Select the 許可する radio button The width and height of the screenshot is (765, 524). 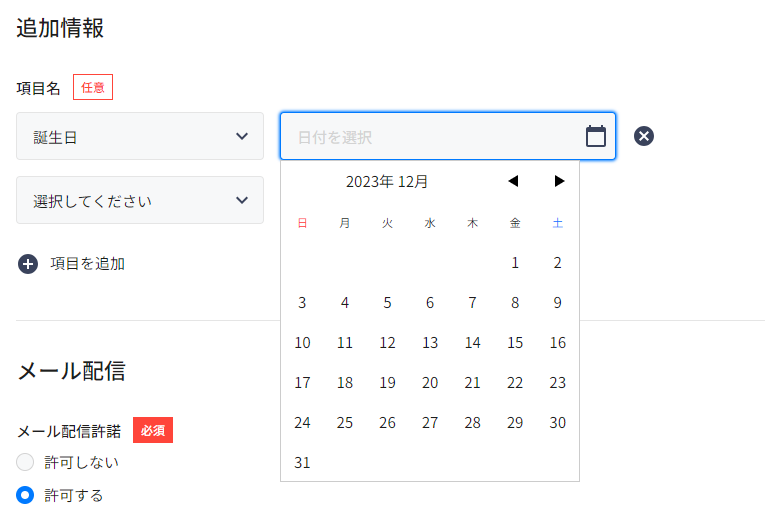(25, 495)
